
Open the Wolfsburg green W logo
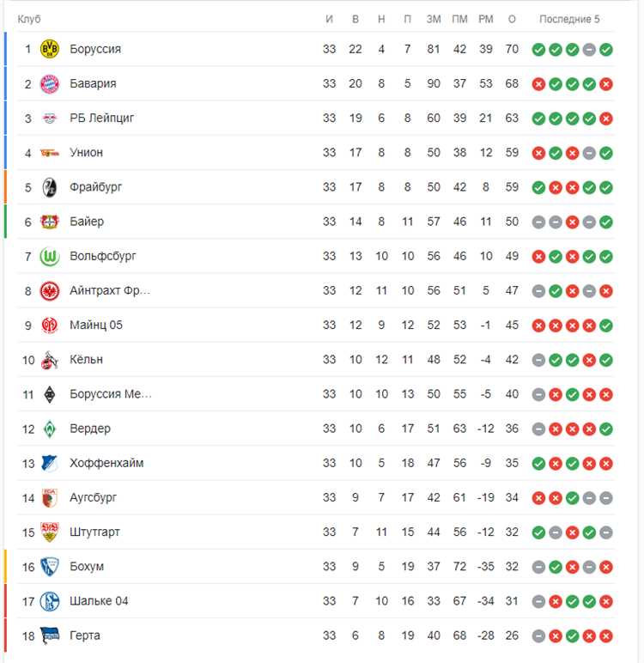point(50,256)
